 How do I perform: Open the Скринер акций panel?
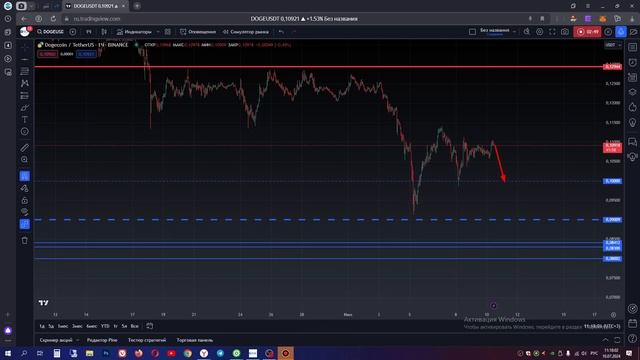56,340
